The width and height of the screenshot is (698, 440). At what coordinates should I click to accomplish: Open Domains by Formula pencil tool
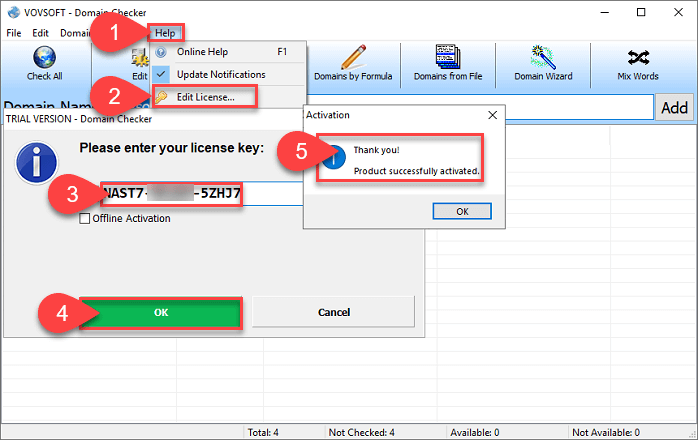click(x=353, y=63)
